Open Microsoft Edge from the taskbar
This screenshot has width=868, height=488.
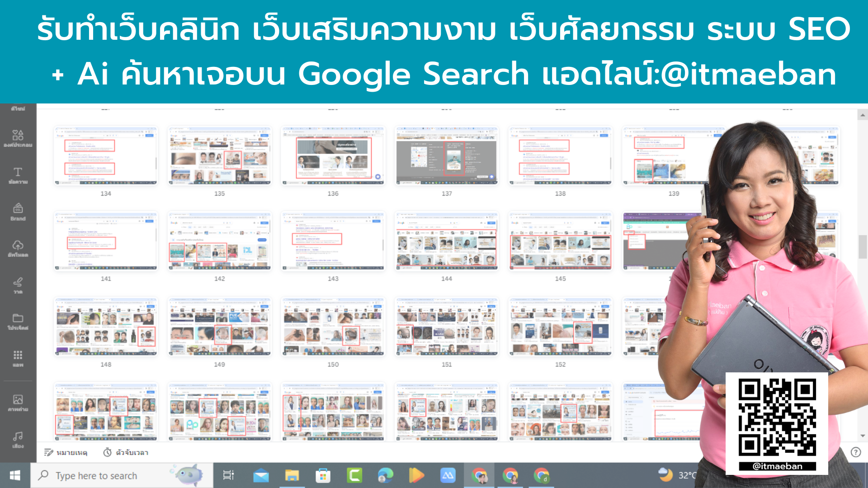pyautogui.click(x=385, y=475)
